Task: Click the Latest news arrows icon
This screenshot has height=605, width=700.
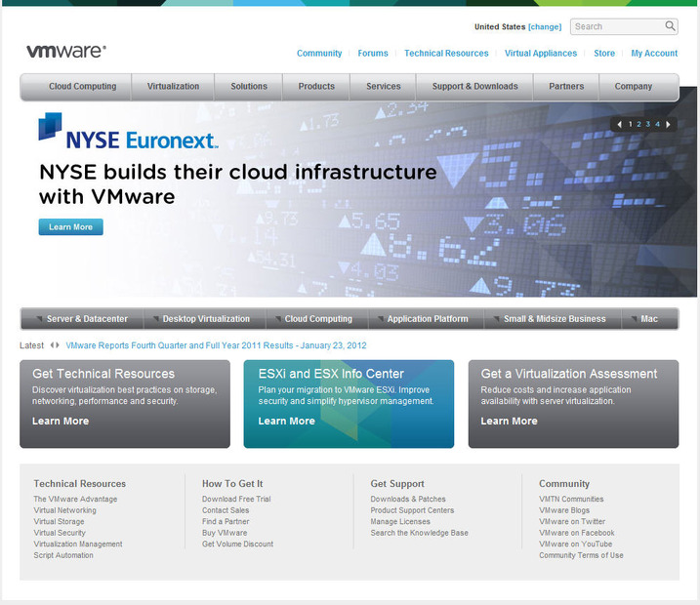Action: tap(55, 344)
